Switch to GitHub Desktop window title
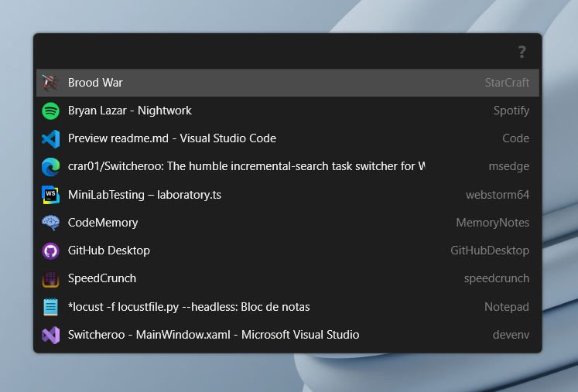 (109, 251)
